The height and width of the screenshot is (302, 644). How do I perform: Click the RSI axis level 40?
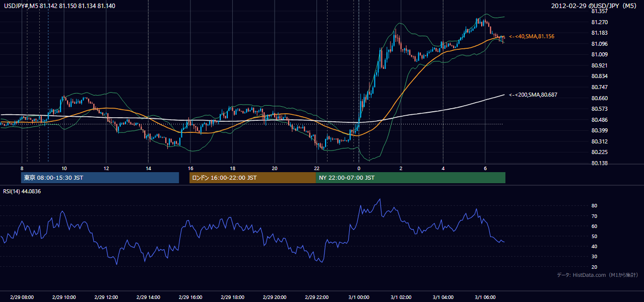point(594,246)
